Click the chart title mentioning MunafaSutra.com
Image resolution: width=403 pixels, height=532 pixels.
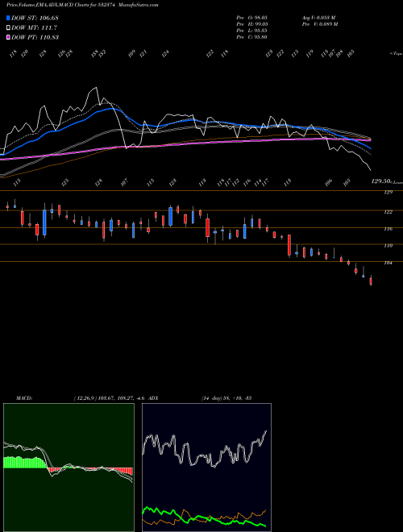pyautogui.click(x=82, y=5)
